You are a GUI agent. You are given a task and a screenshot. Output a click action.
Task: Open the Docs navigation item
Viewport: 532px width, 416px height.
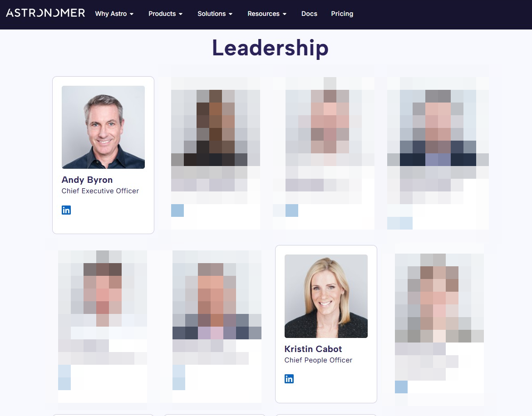[x=309, y=14]
